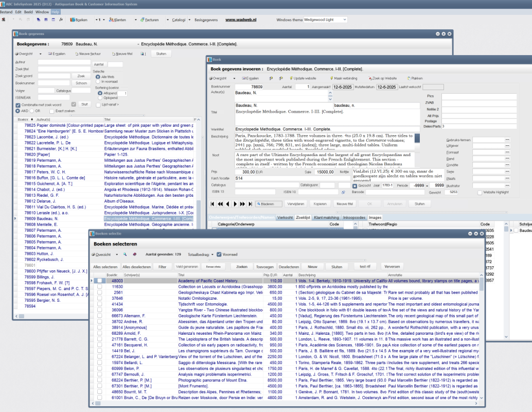This screenshot has height=412, width=532.
Task: Click Update website in Boek window
Action: tap(303, 78)
